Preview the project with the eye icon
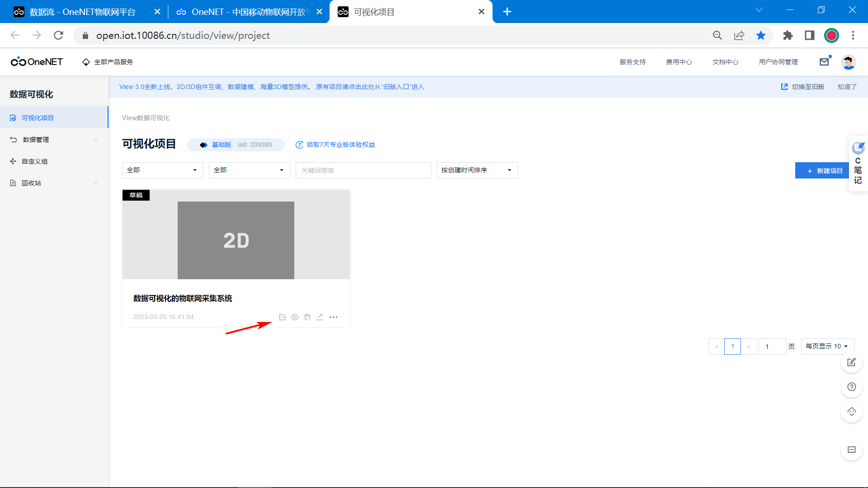 click(x=295, y=317)
